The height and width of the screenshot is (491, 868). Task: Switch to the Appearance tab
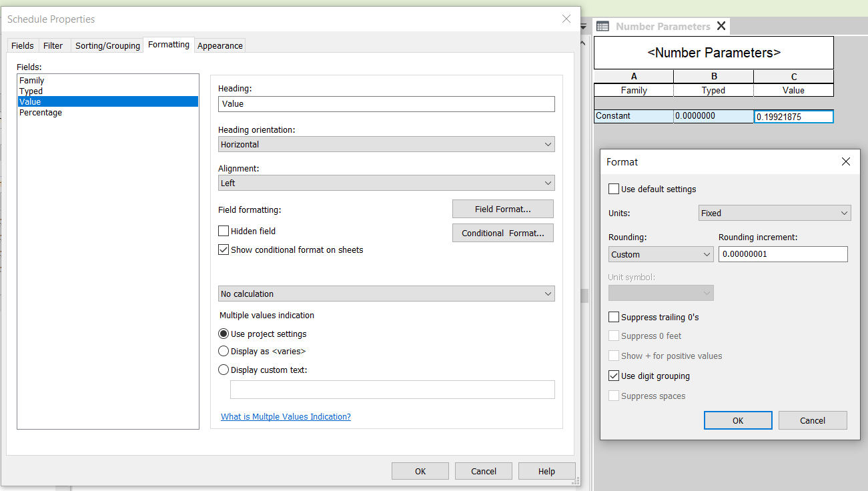[x=220, y=45]
